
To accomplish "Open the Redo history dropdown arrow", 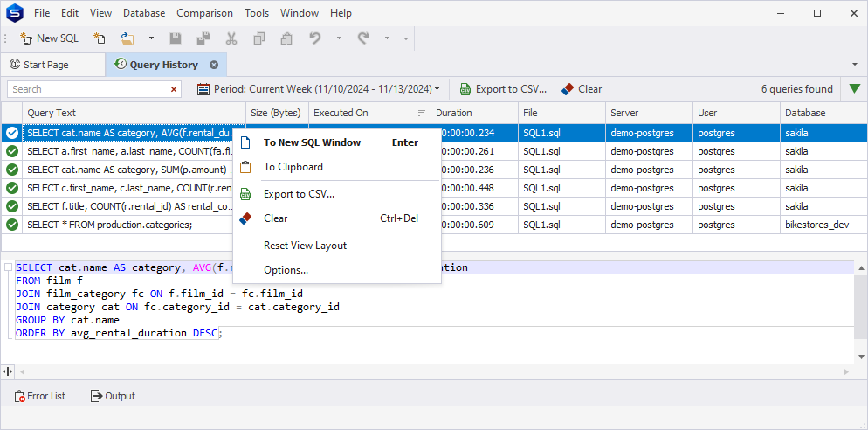I will click(388, 38).
